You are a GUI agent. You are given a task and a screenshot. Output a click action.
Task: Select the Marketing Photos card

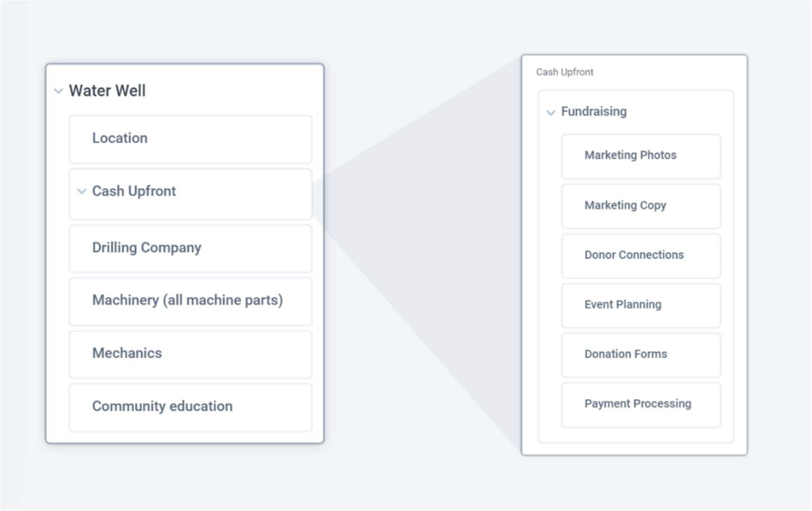tap(641, 156)
